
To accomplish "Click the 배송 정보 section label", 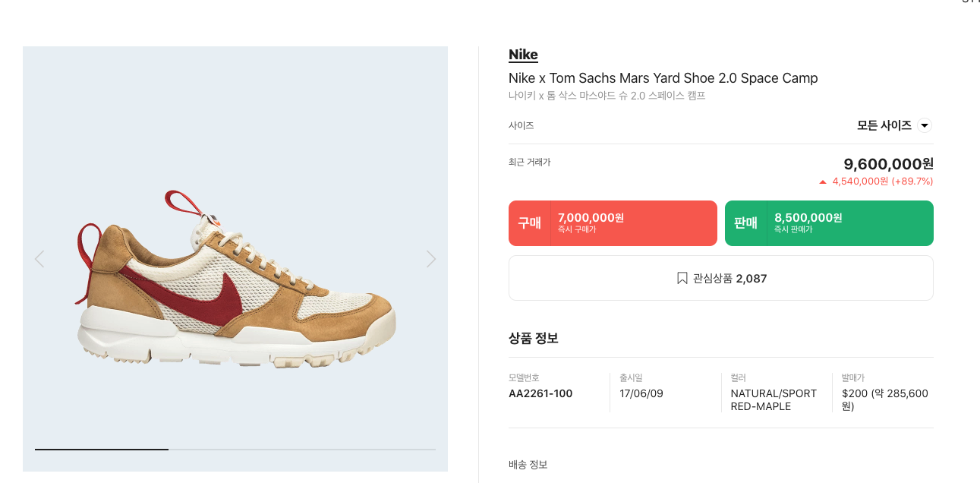I will pyautogui.click(x=528, y=465).
